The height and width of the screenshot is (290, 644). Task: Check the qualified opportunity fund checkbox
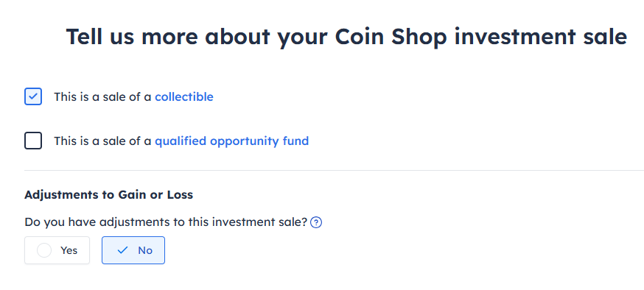click(x=33, y=141)
